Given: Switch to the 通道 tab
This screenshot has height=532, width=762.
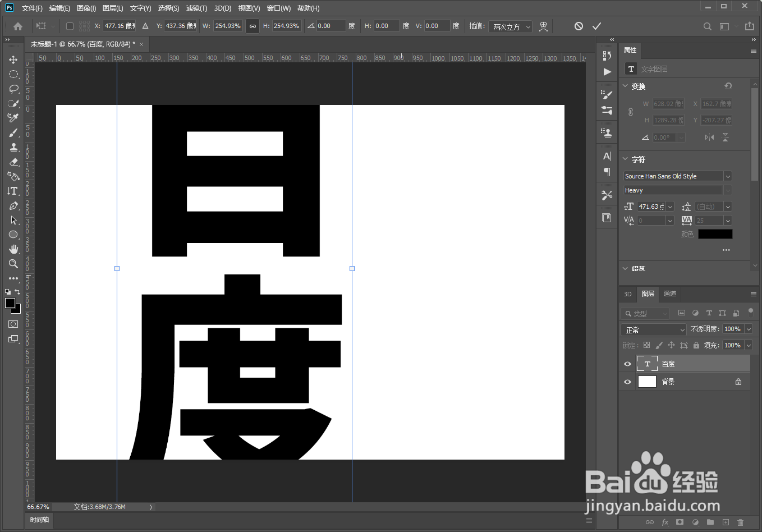Looking at the screenshot, I should [x=670, y=293].
